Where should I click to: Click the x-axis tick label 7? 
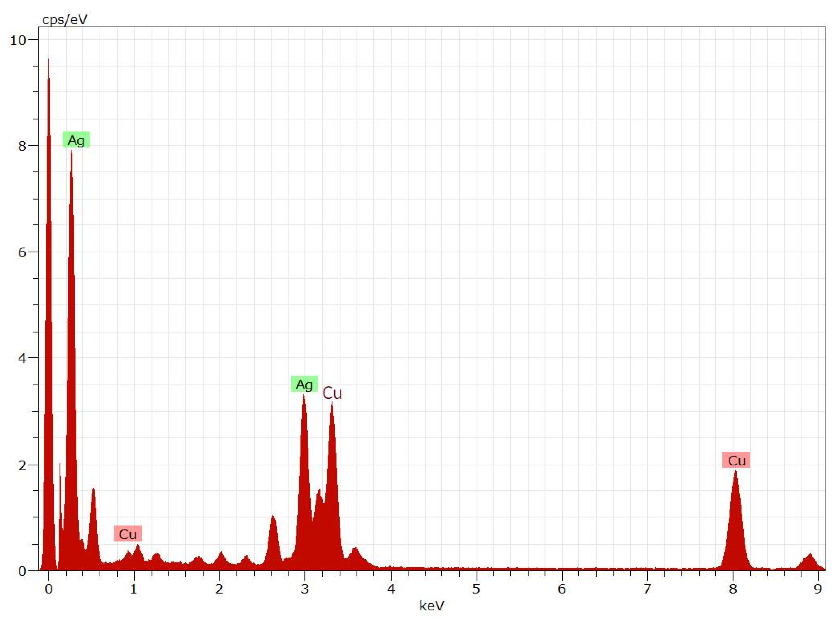click(647, 589)
